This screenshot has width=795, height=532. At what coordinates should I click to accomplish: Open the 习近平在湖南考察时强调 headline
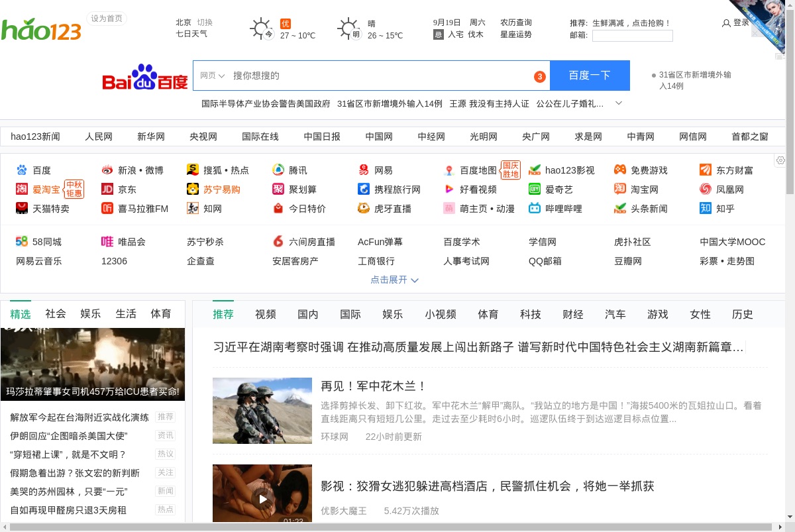(478, 347)
